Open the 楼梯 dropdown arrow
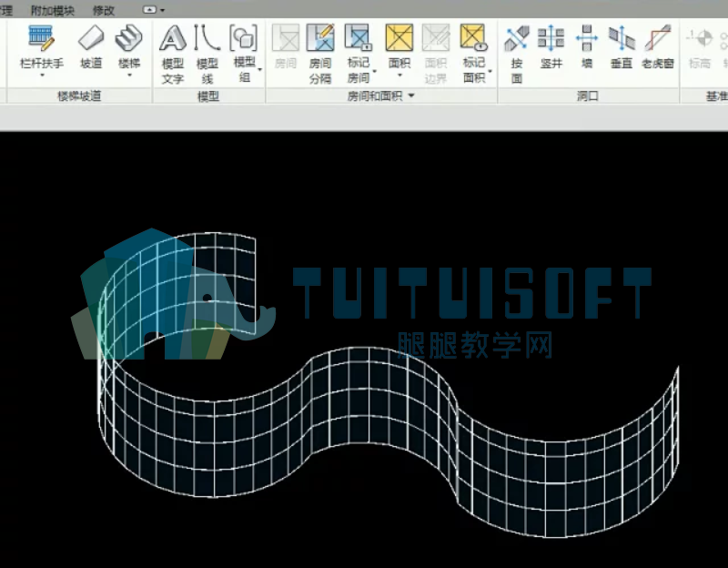 coord(129,75)
